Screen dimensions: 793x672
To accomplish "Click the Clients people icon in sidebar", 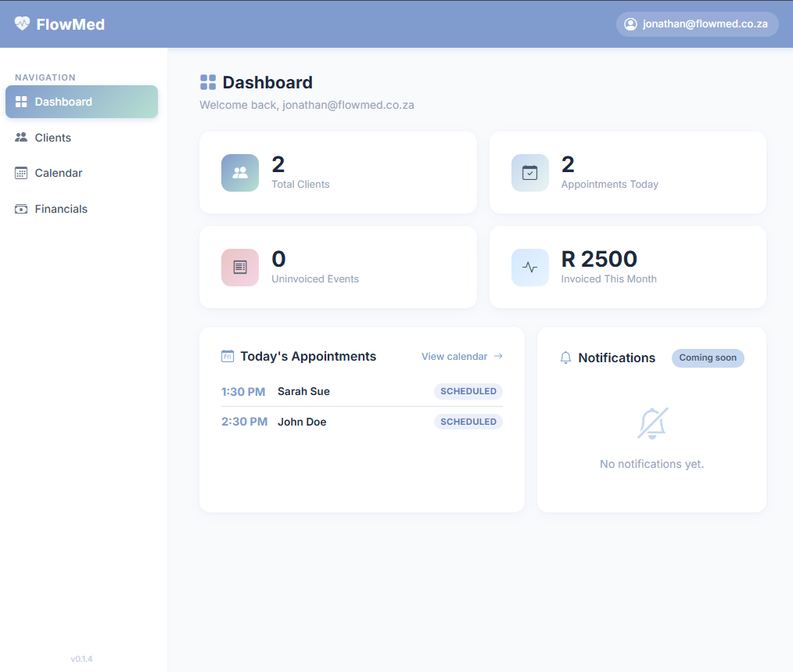I will [21, 137].
